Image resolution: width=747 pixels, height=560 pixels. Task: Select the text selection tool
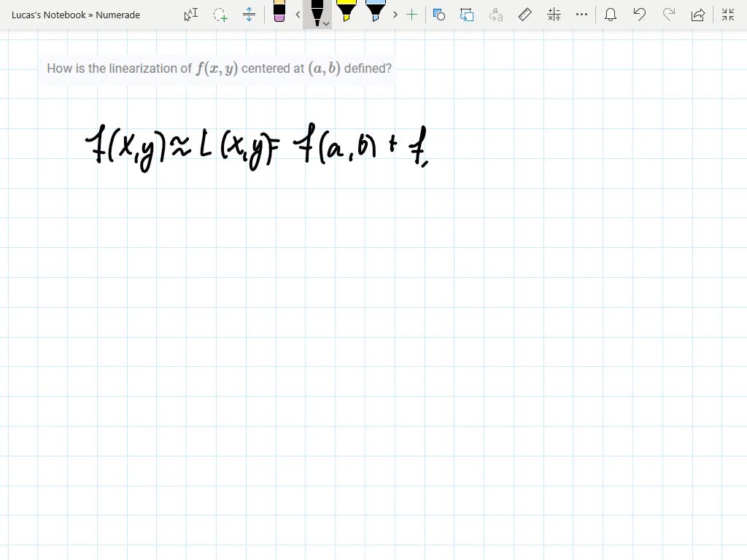click(190, 15)
